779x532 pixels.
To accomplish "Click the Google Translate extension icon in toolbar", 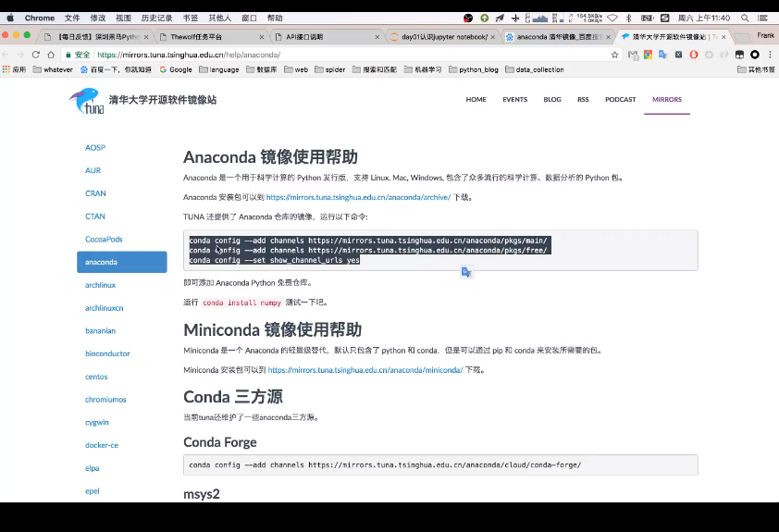I will (x=662, y=55).
